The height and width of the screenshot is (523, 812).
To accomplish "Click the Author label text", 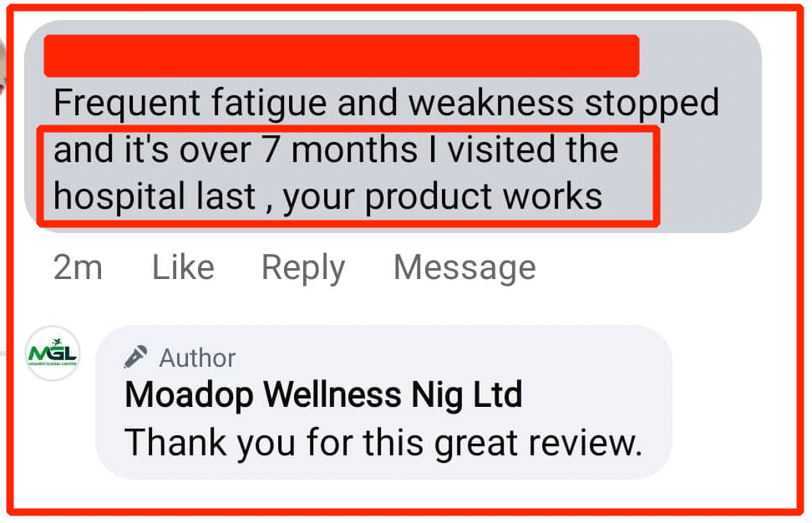I will point(197,358).
